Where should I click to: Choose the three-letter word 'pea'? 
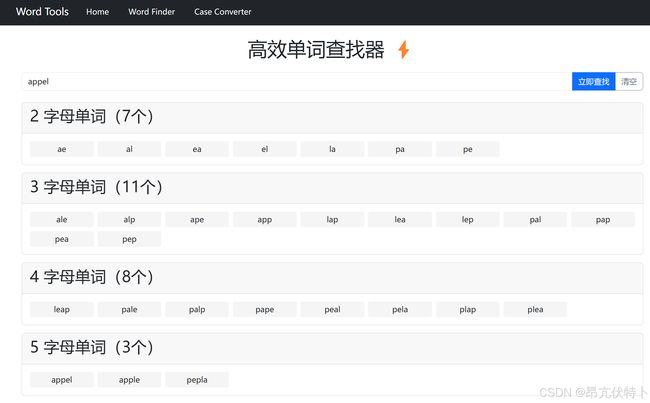[62, 239]
